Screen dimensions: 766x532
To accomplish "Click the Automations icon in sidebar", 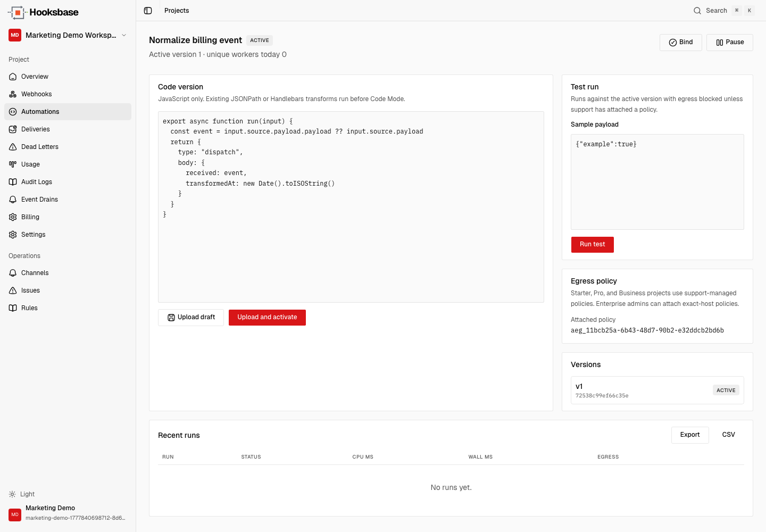I will click(13, 112).
